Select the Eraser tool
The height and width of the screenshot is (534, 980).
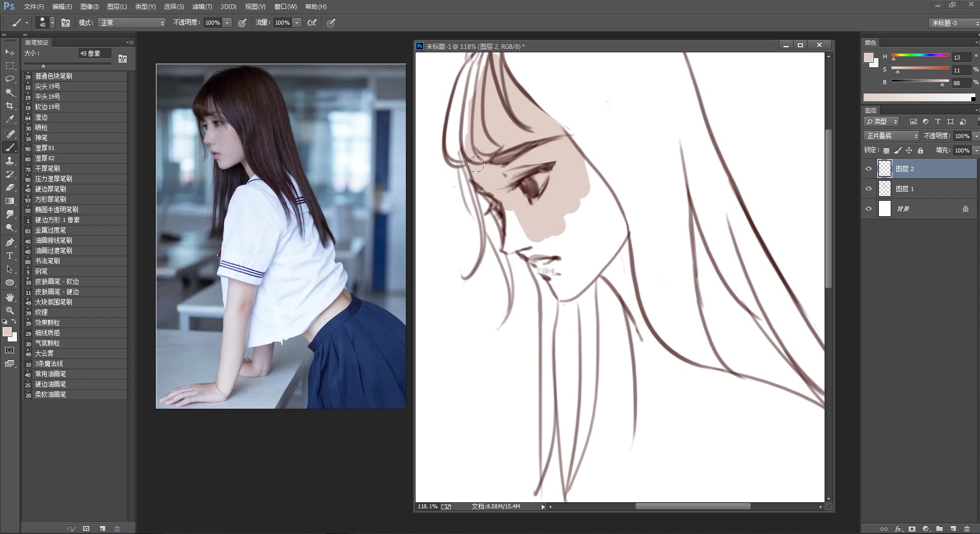tap(9, 187)
